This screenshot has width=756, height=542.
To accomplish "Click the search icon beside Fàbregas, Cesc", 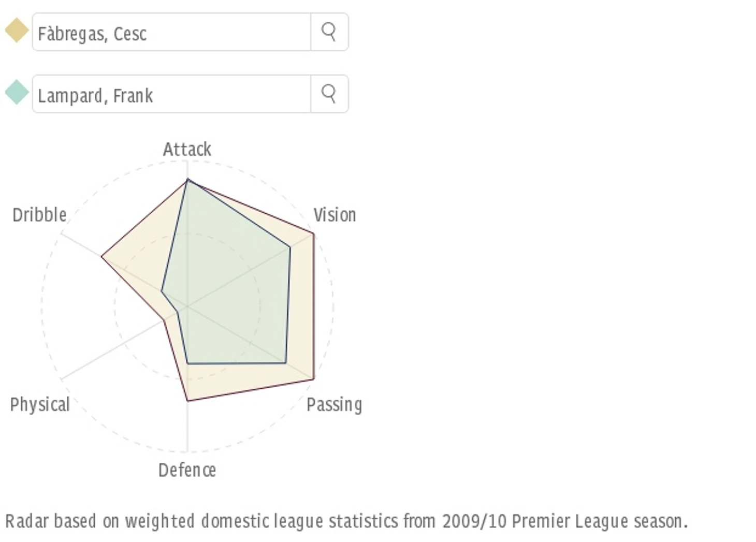I will point(329,32).
